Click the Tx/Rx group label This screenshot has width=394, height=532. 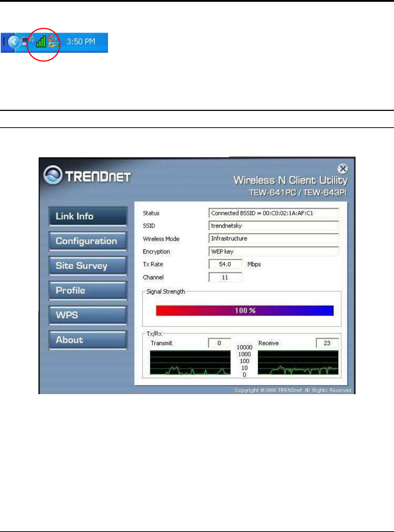154,333
